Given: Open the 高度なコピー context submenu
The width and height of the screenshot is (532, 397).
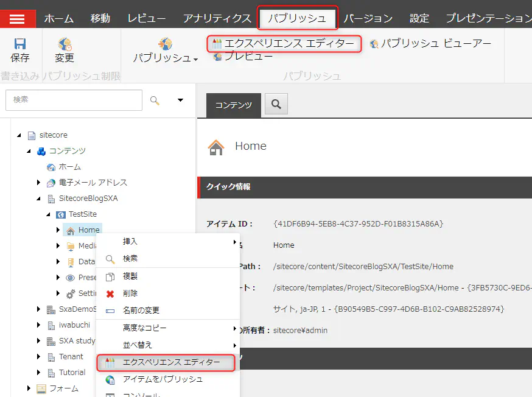Looking at the screenshot, I should click(168, 328).
